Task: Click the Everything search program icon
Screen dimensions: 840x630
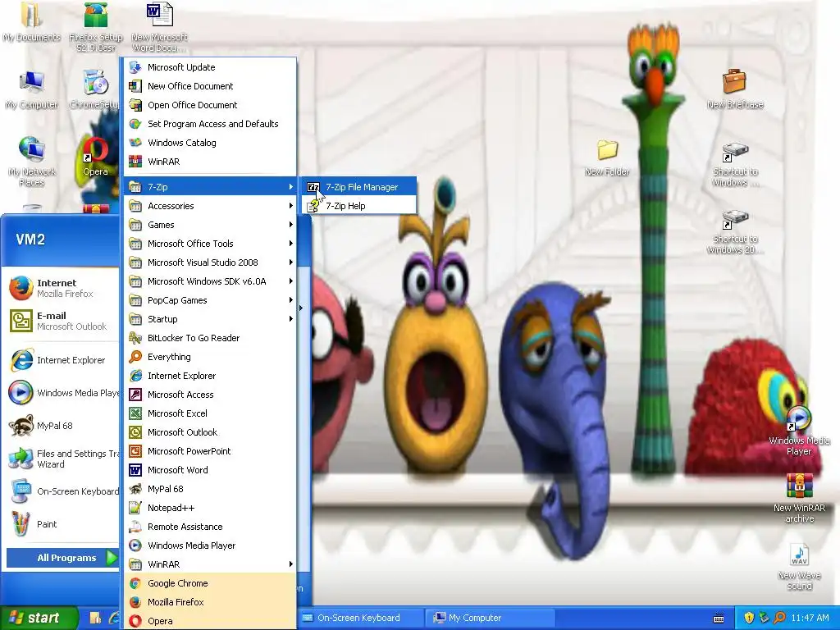Action: tap(135, 356)
